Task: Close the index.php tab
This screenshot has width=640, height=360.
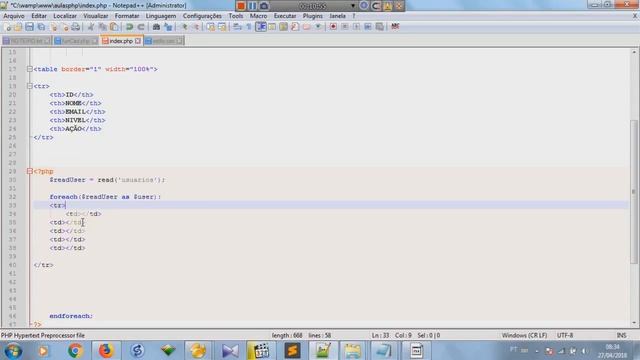Action: coord(138,41)
